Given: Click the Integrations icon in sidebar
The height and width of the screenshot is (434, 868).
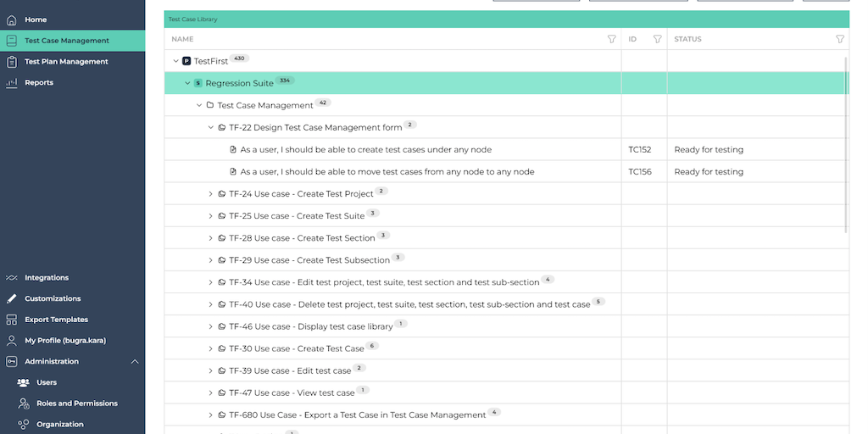Looking at the screenshot, I should coord(11,278).
